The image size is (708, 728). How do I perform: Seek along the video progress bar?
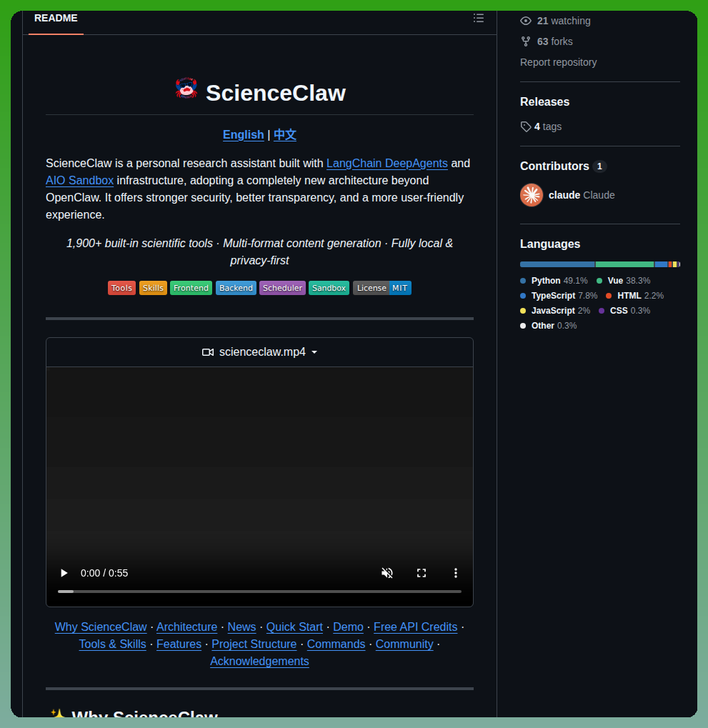click(259, 592)
